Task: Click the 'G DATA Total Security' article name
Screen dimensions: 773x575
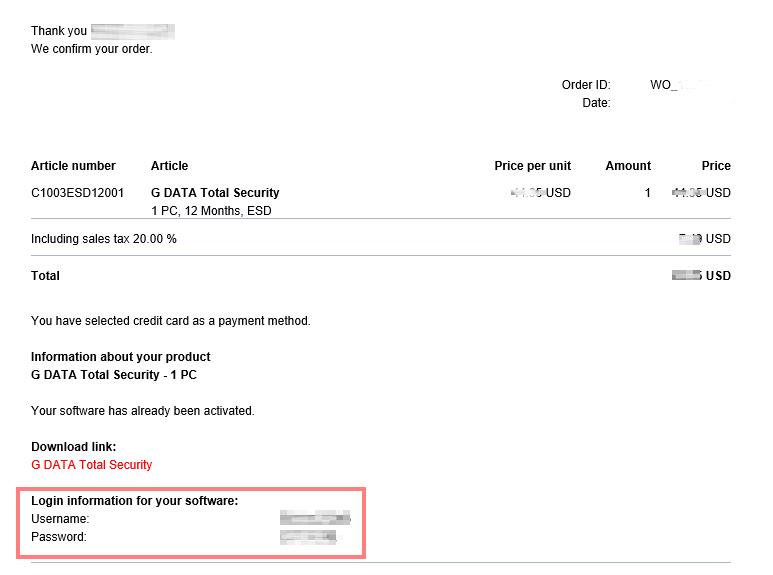Action: tap(215, 192)
